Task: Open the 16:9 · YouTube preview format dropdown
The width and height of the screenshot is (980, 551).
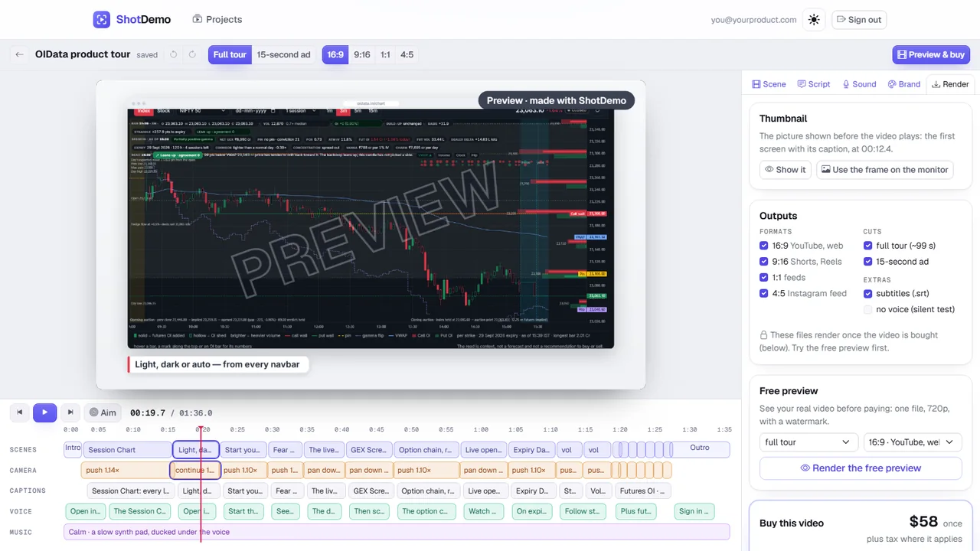Action: (x=913, y=442)
